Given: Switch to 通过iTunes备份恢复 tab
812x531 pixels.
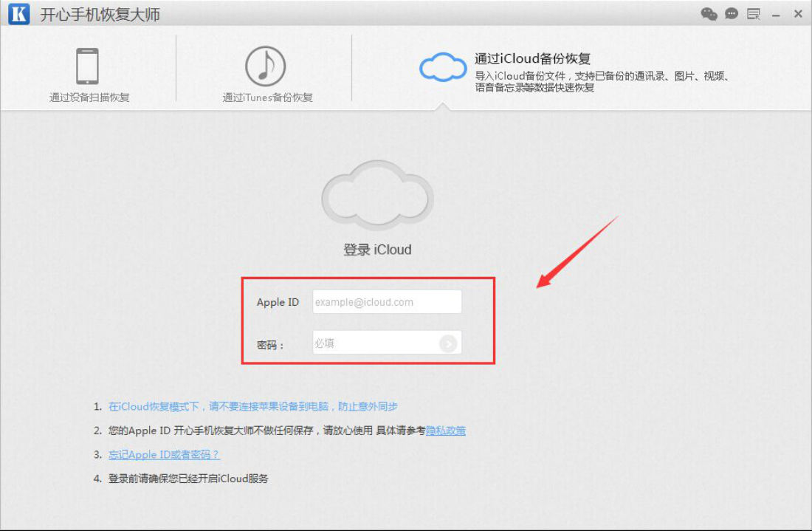Looking at the screenshot, I should [267, 97].
